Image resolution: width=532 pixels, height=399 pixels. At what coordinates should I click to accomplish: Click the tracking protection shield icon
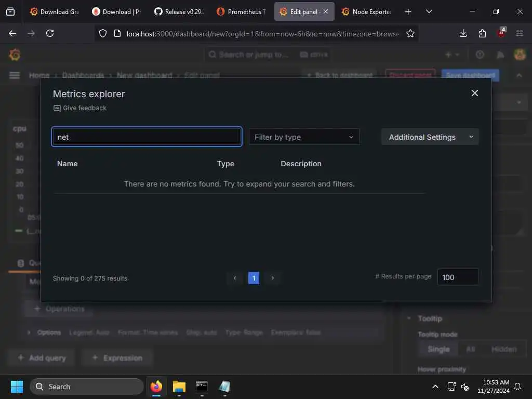(x=103, y=33)
